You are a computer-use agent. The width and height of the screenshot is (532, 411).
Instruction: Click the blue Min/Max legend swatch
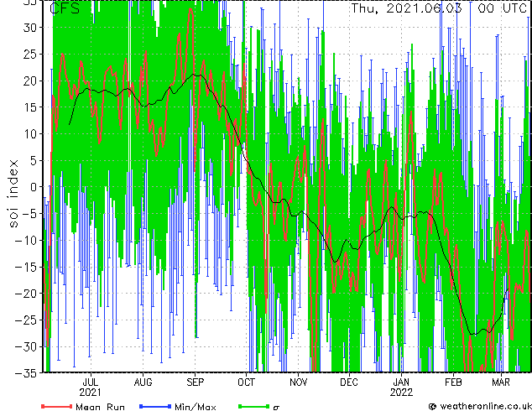pyautogui.click(x=155, y=406)
